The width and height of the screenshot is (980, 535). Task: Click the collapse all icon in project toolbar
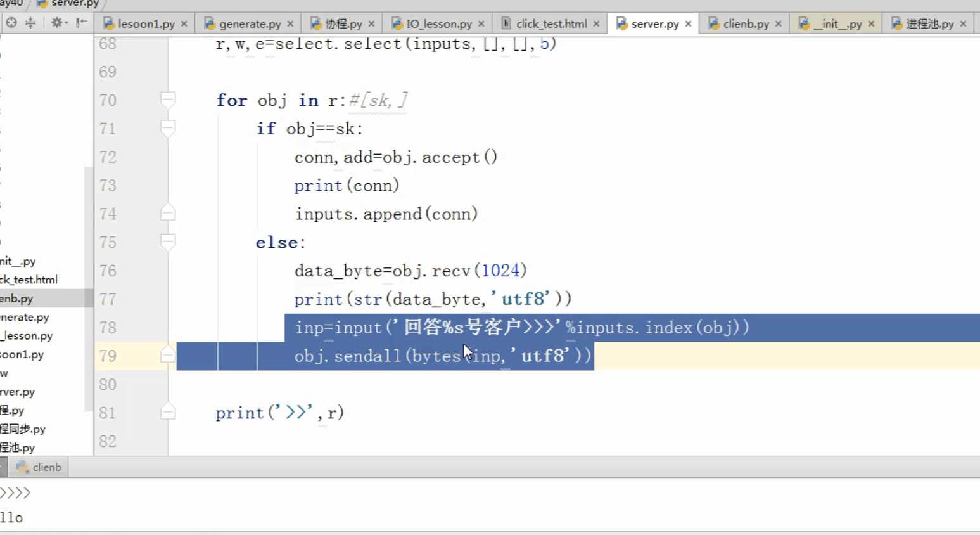tap(30, 23)
